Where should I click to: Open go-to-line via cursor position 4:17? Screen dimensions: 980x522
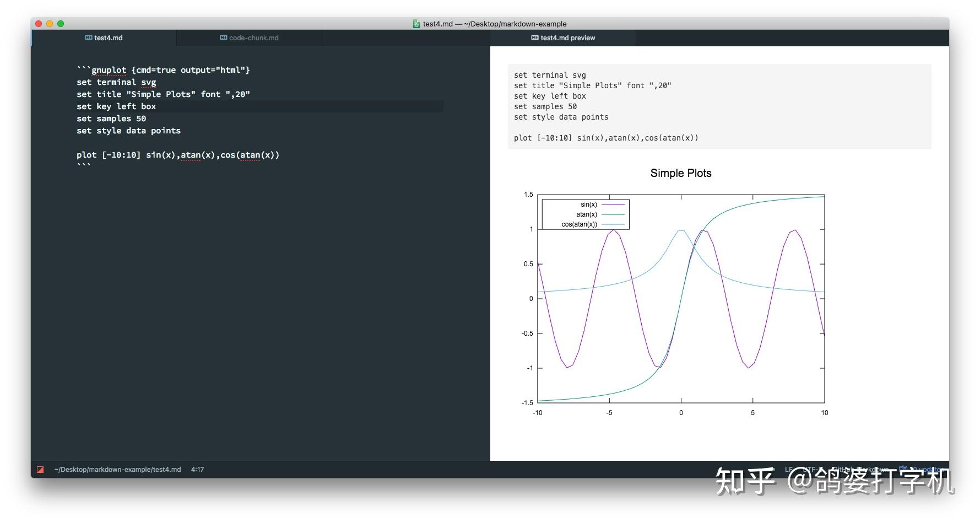coord(197,470)
